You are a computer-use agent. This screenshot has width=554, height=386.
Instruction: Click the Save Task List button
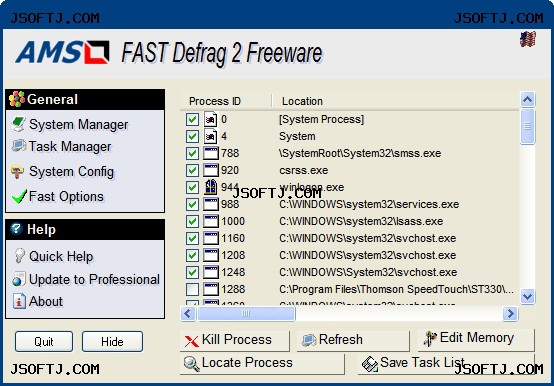click(x=446, y=364)
